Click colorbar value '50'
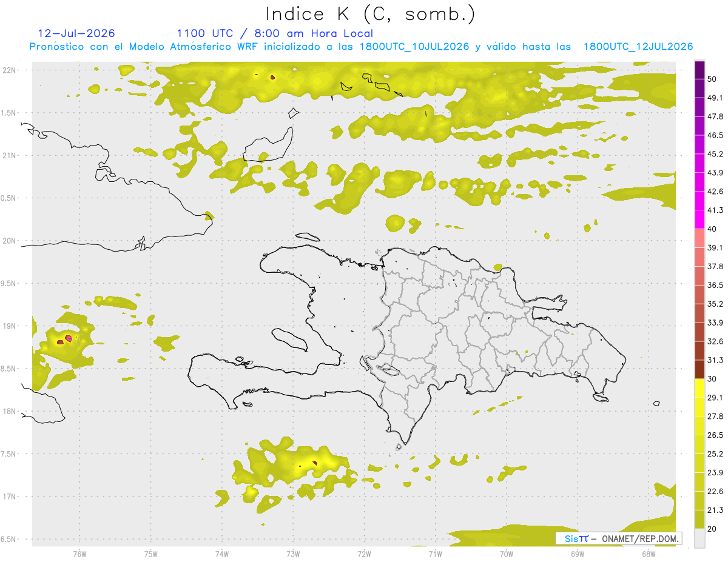 pyautogui.click(x=713, y=79)
